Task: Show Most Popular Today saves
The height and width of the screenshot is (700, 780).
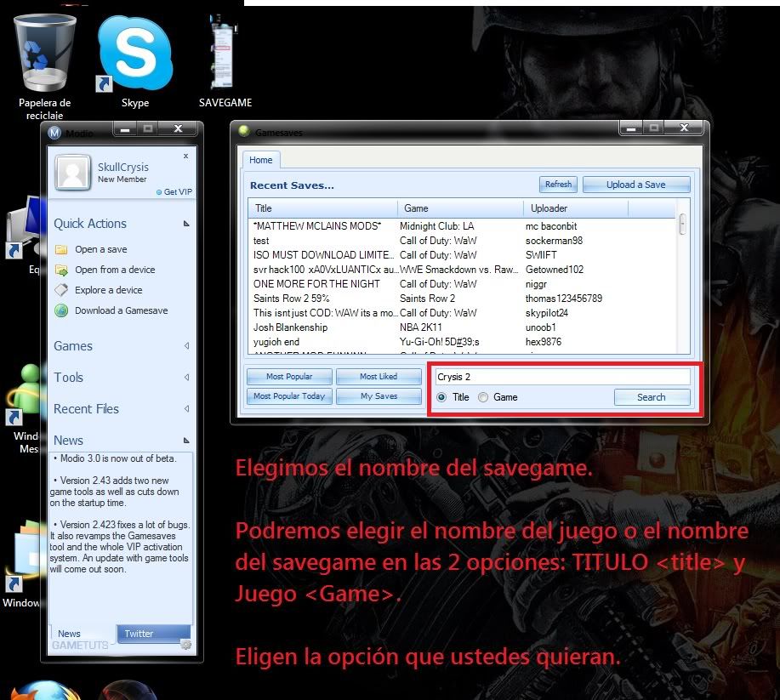Action: (x=289, y=396)
